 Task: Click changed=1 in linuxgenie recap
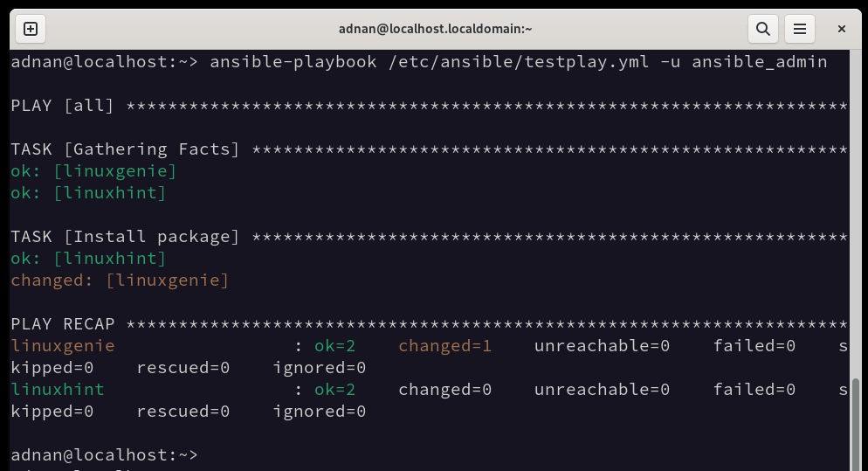coord(445,346)
